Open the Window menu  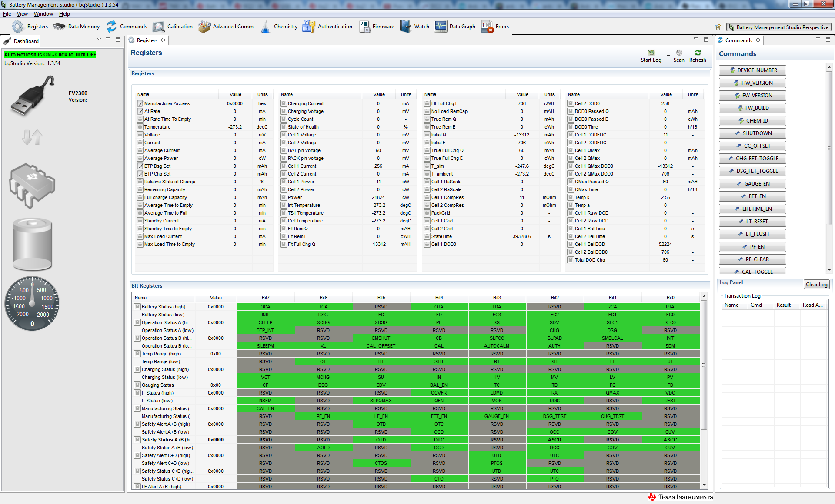point(43,14)
